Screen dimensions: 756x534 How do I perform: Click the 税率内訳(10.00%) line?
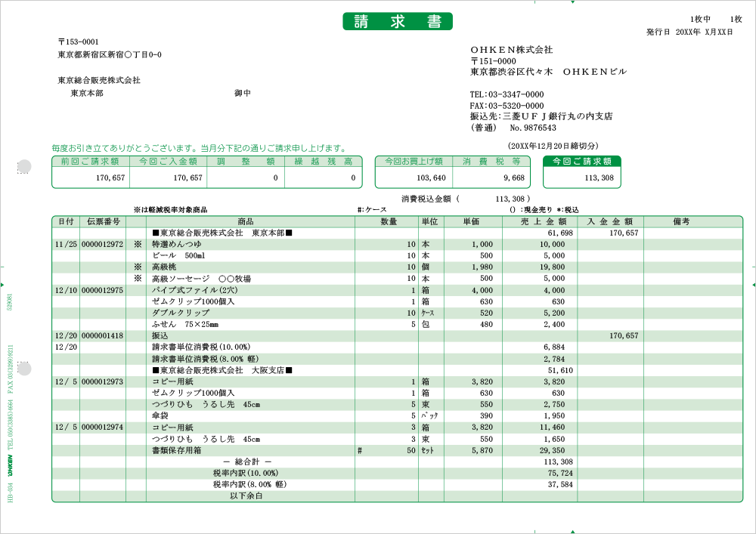pos(246,474)
